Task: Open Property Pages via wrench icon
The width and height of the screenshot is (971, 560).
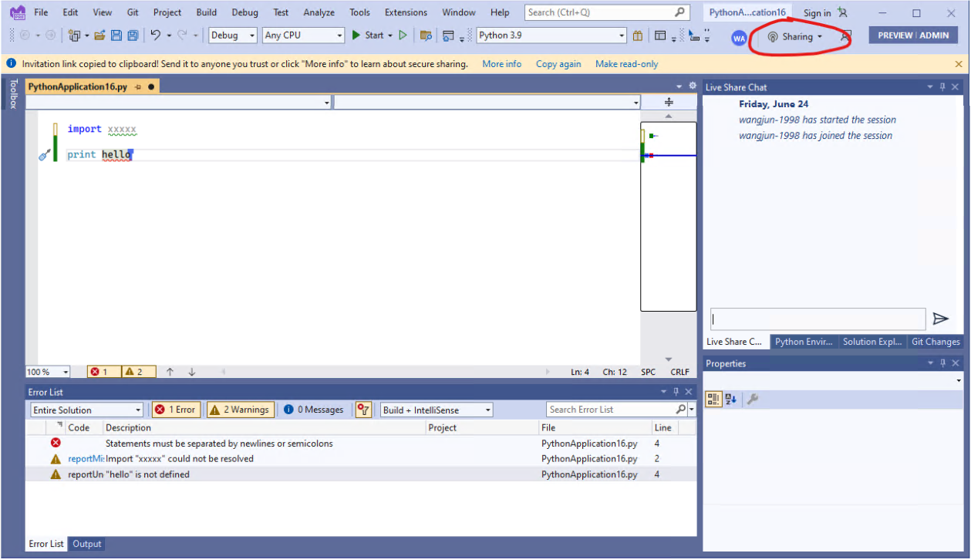Action: (753, 398)
